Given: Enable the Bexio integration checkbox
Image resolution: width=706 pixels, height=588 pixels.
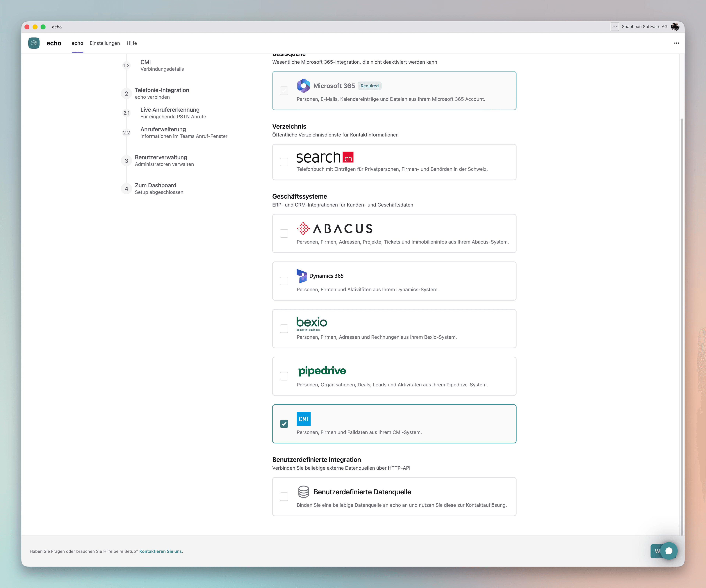Looking at the screenshot, I should pyautogui.click(x=284, y=329).
